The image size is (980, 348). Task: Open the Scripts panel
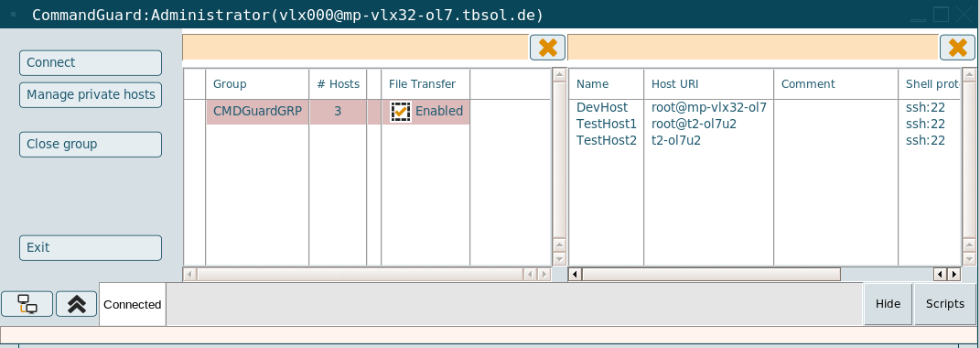(945, 303)
